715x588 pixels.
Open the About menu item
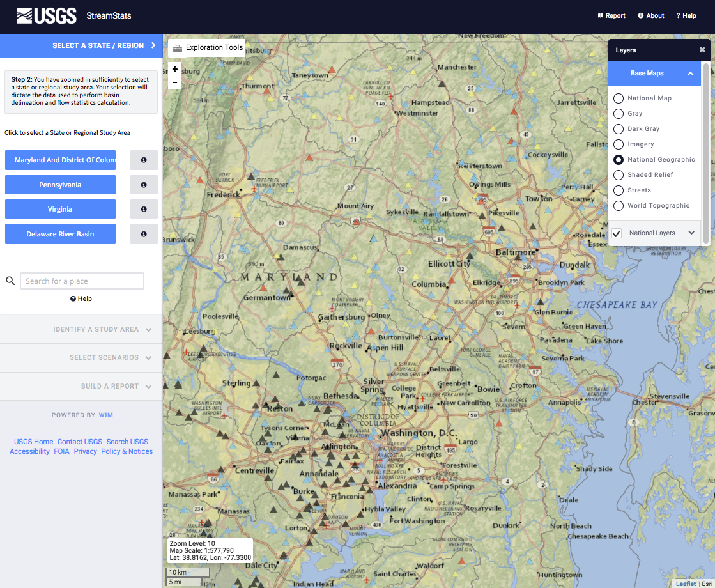click(651, 16)
